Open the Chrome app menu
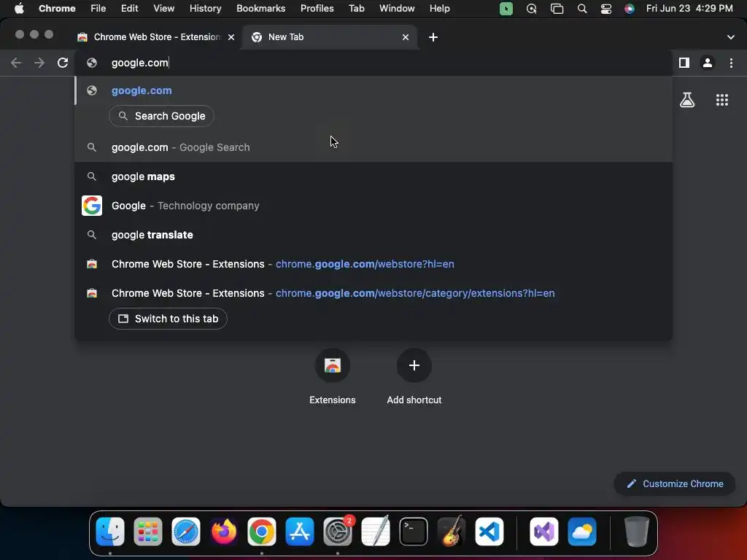This screenshot has width=747, height=560. pos(57,9)
